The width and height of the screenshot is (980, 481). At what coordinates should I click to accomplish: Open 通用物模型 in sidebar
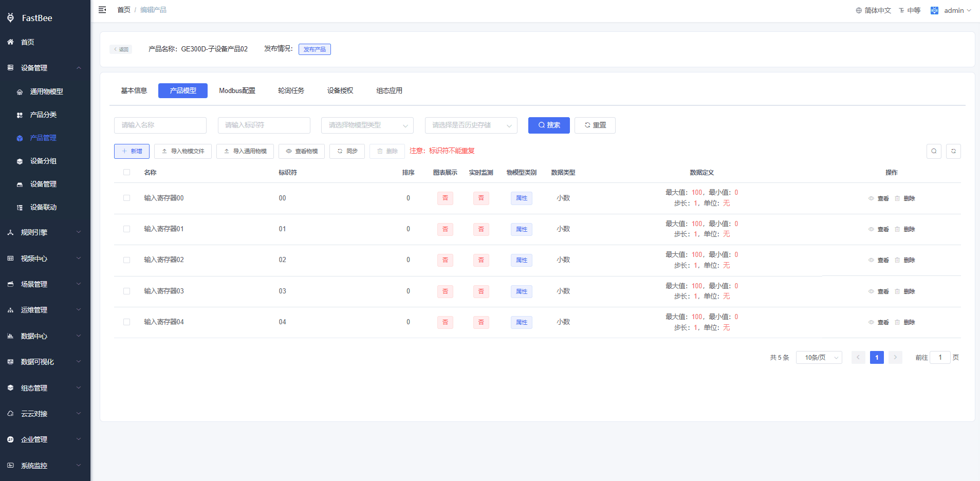[x=46, y=91]
